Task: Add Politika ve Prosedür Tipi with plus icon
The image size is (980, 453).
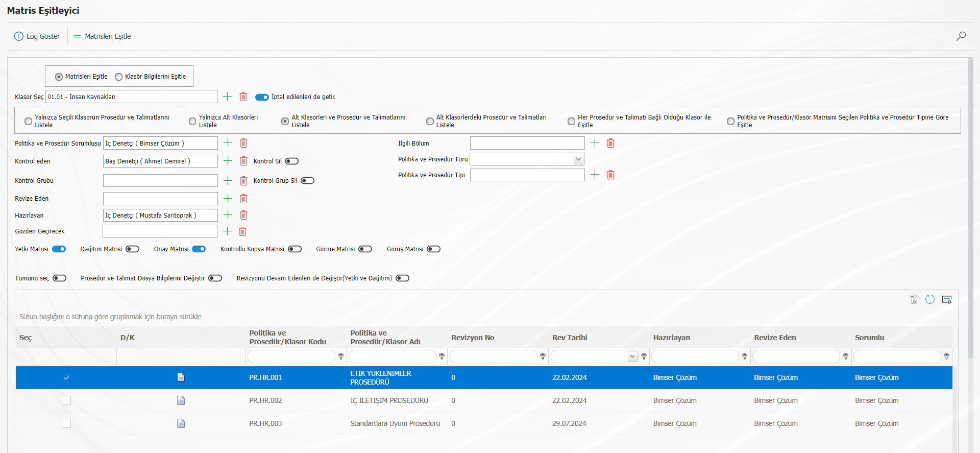Action: [x=595, y=175]
